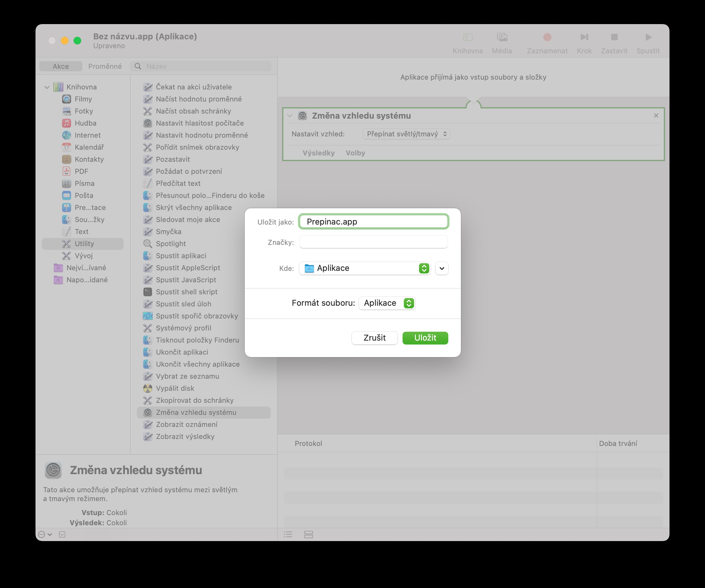Click the Uložit button

pyautogui.click(x=425, y=338)
